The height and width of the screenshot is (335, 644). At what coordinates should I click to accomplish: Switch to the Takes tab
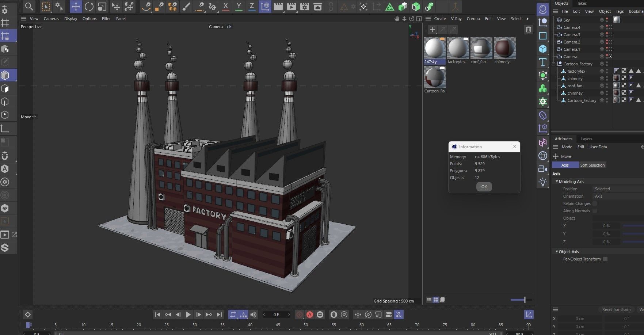tap(582, 3)
